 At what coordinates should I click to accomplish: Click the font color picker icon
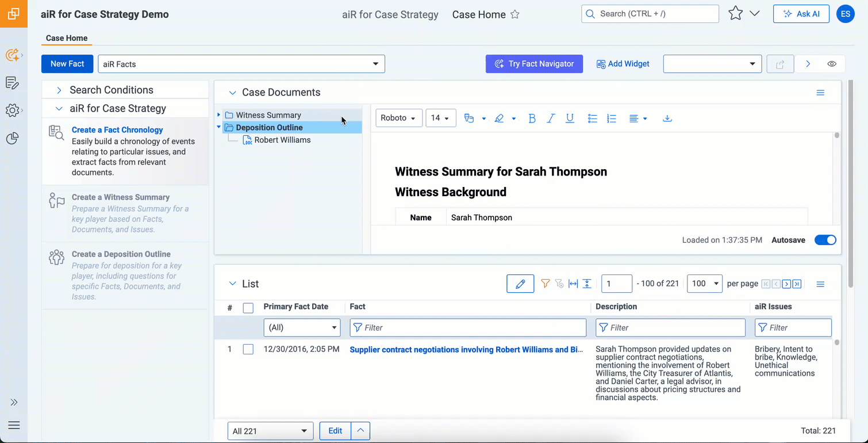pyautogui.click(x=469, y=119)
